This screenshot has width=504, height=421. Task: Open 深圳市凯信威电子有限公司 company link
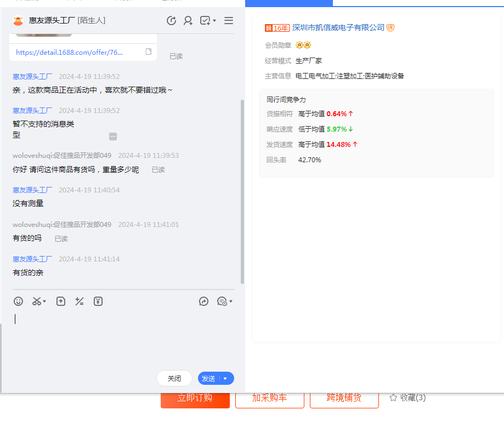click(338, 27)
